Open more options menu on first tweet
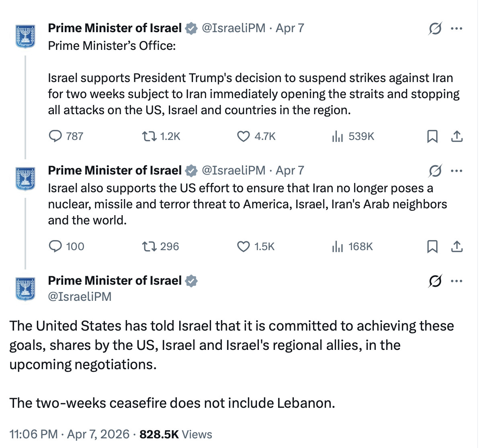 click(457, 29)
